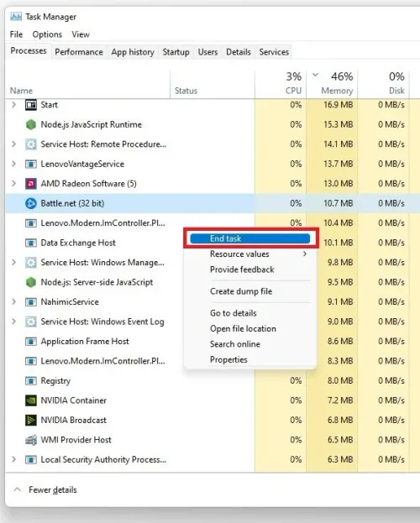
Task: Click the Local Security Authority Process icon
Action: pyautogui.click(x=31, y=460)
